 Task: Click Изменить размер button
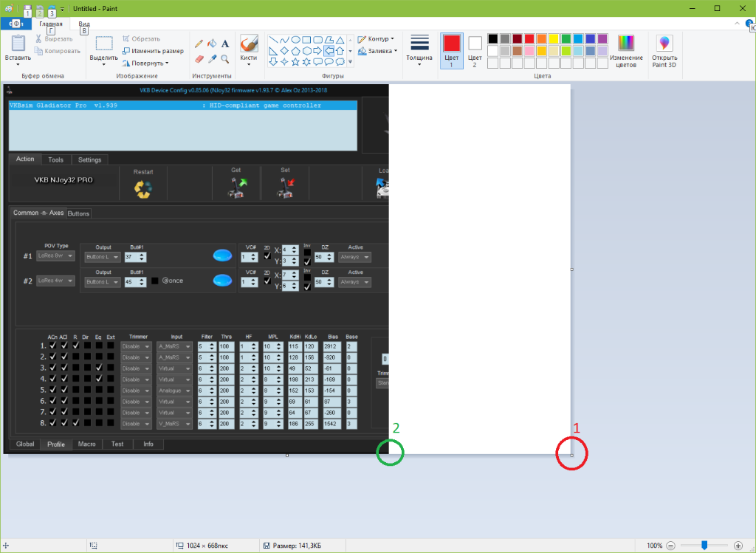point(153,51)
